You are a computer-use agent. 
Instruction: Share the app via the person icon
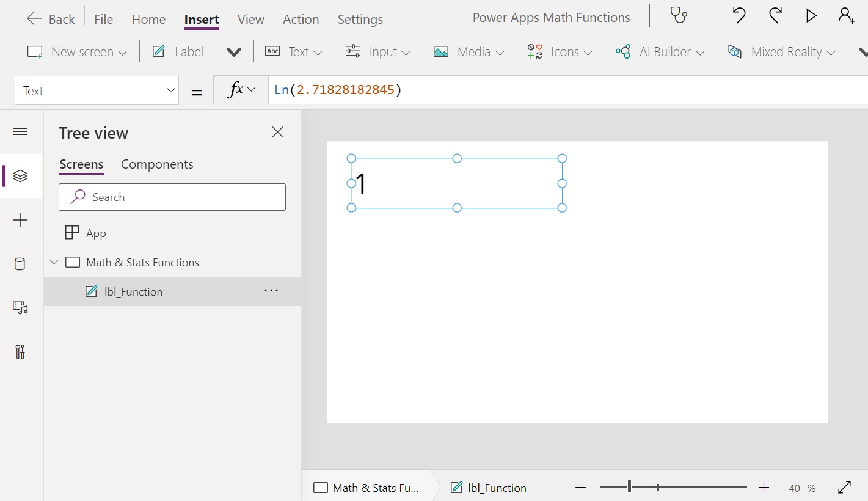point(846,16)
